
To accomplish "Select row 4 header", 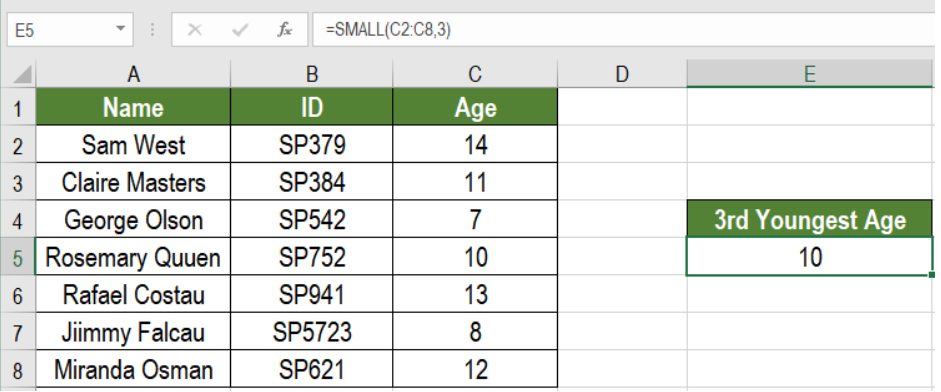I will click(x=18, y=219).
